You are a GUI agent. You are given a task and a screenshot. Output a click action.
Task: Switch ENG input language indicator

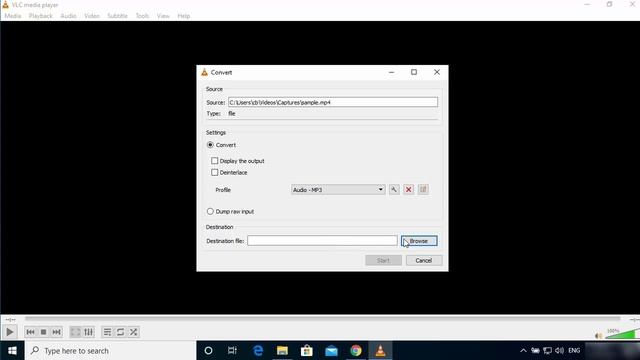574,351
